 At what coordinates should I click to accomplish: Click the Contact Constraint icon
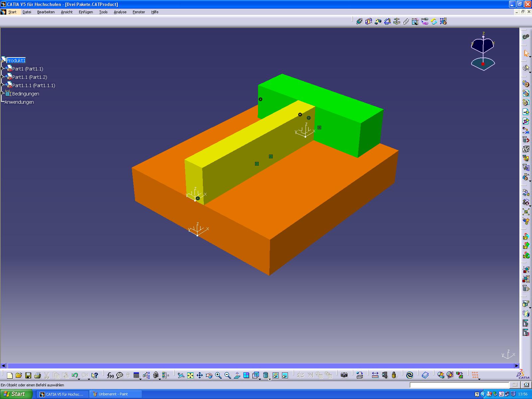pos(368,21)
